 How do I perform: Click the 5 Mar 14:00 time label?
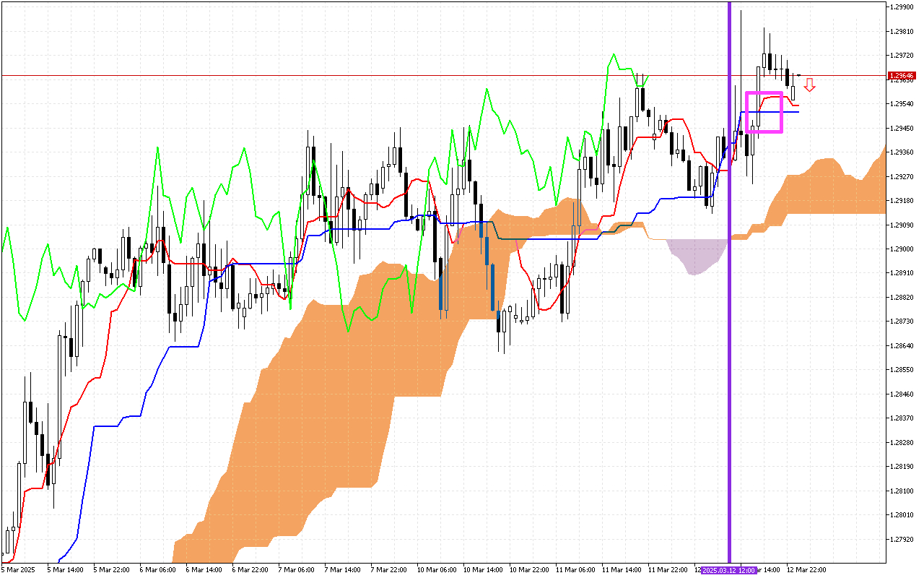click(64, 570)
